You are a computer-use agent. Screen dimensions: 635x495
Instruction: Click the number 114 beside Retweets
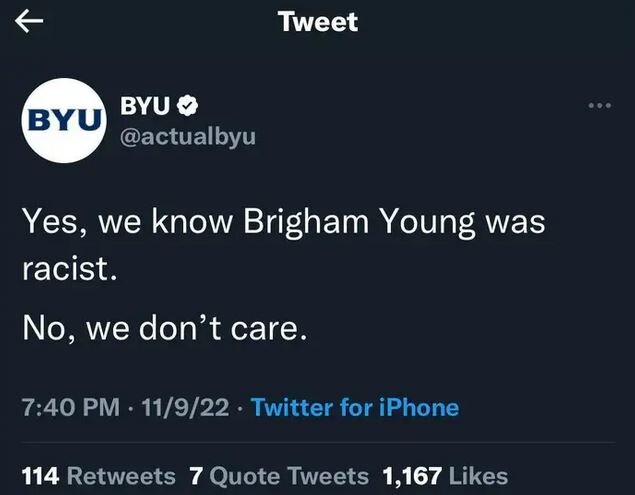click(x=40, y=476)
